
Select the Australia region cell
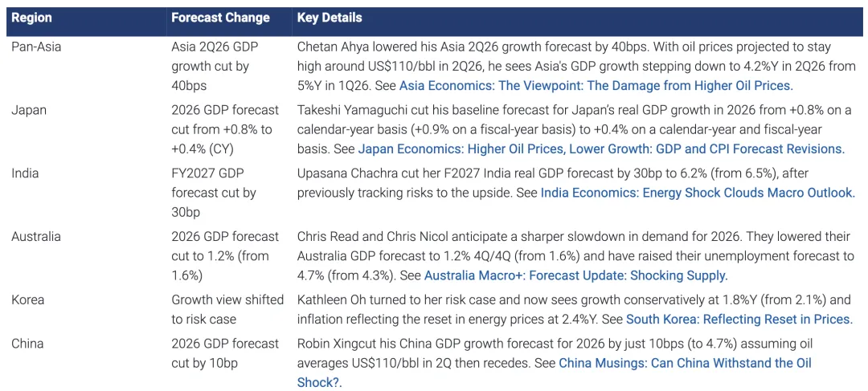[x=36, y=237]
